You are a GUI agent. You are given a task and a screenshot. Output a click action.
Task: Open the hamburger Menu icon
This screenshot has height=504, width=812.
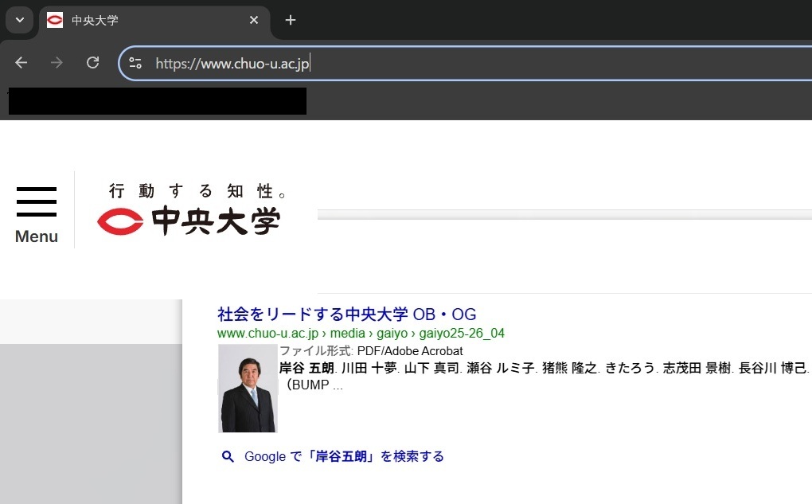37,201
